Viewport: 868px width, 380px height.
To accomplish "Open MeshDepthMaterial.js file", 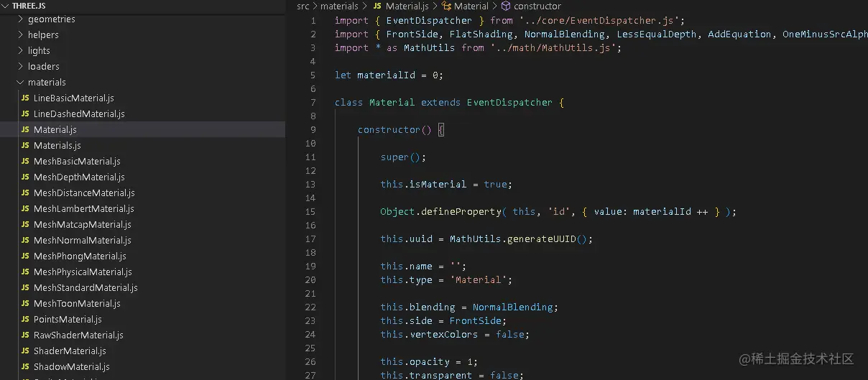I will click(x=79, y=177).
